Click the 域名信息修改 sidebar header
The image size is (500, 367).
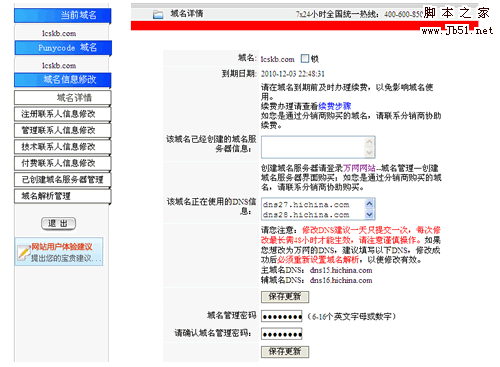click(x=63, y=80)
